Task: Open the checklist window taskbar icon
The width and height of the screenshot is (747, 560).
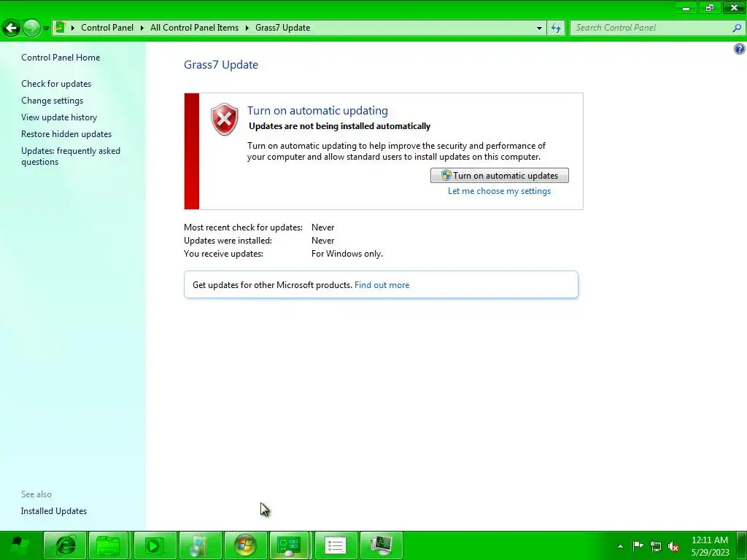Action: pyautogui.click(x=336, y=545)
